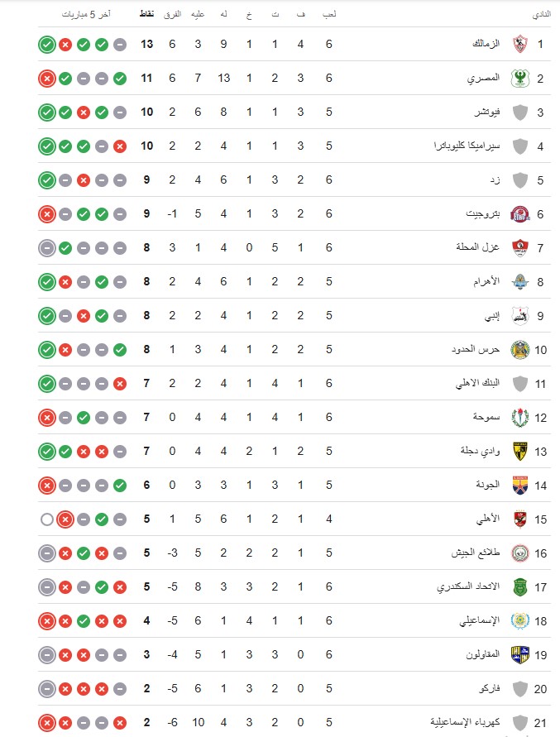The image size is (560, 737).
Task: Click the Al Ahly red eagle logo
Action: [519, 519]
